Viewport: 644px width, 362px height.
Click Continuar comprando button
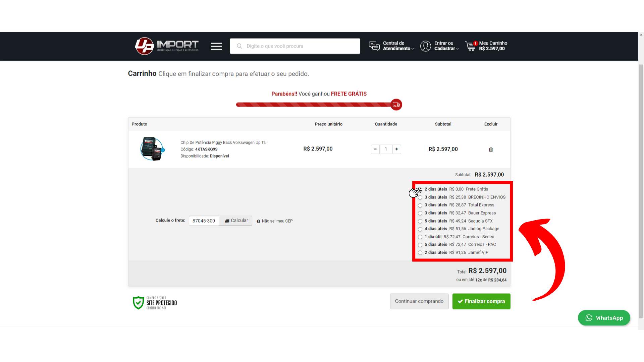(419, 301)
